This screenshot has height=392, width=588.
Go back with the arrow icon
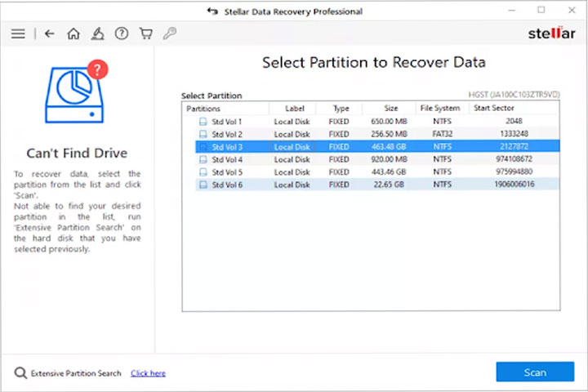point(50,33)
